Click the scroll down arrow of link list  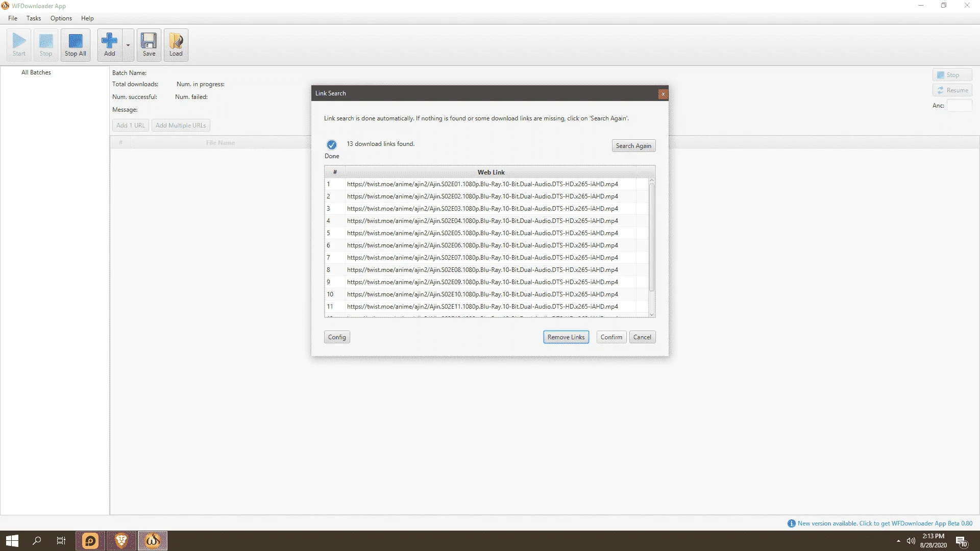click(x=652, y=314)
